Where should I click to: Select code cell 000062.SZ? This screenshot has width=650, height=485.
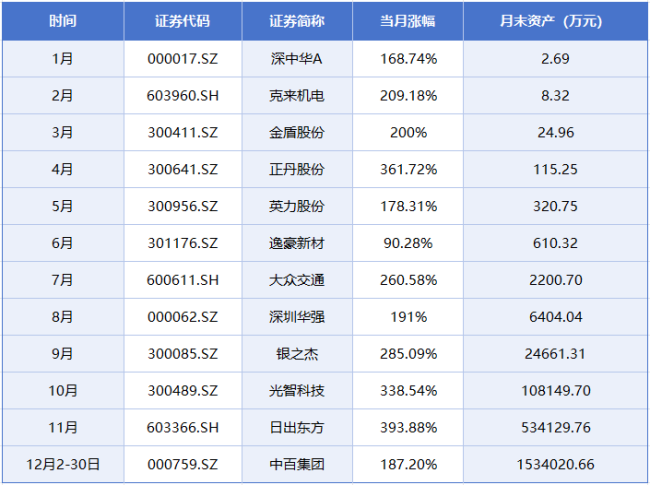183,317
